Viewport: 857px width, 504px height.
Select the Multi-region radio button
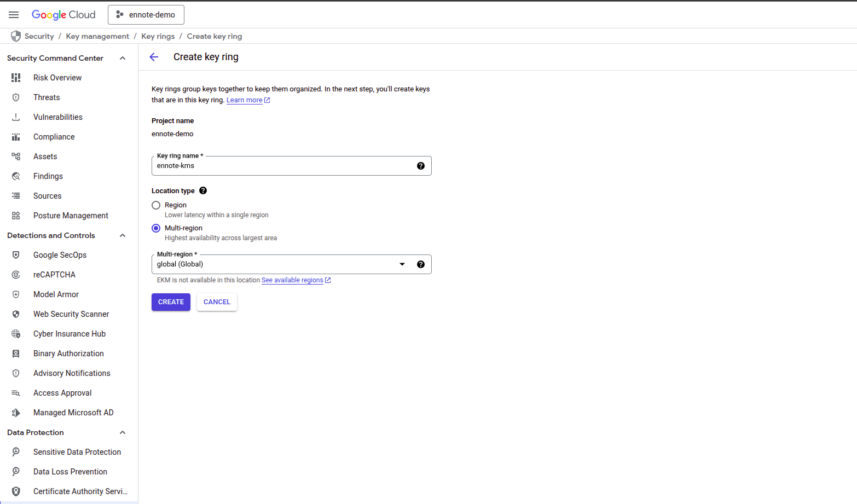click(156, 228)
